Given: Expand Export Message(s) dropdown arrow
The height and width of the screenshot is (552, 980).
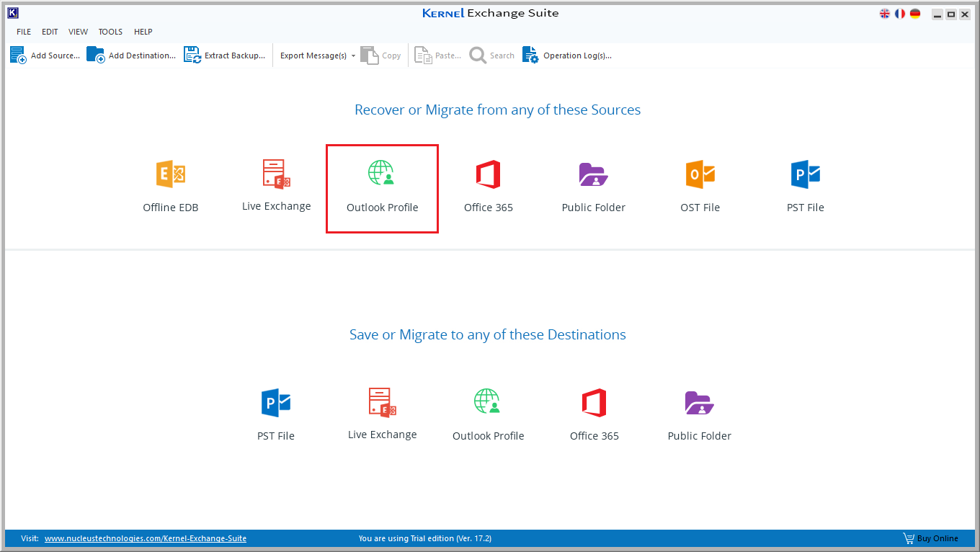Looking at the screenshot, I should [x=354, y=56].
